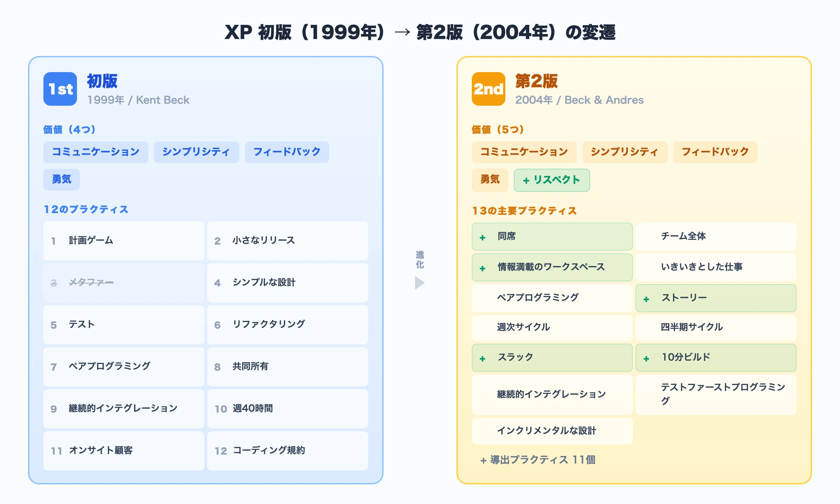Select the orange フィードバック value chip
Viewport: 840px width, 504px height.
(715, 152)
